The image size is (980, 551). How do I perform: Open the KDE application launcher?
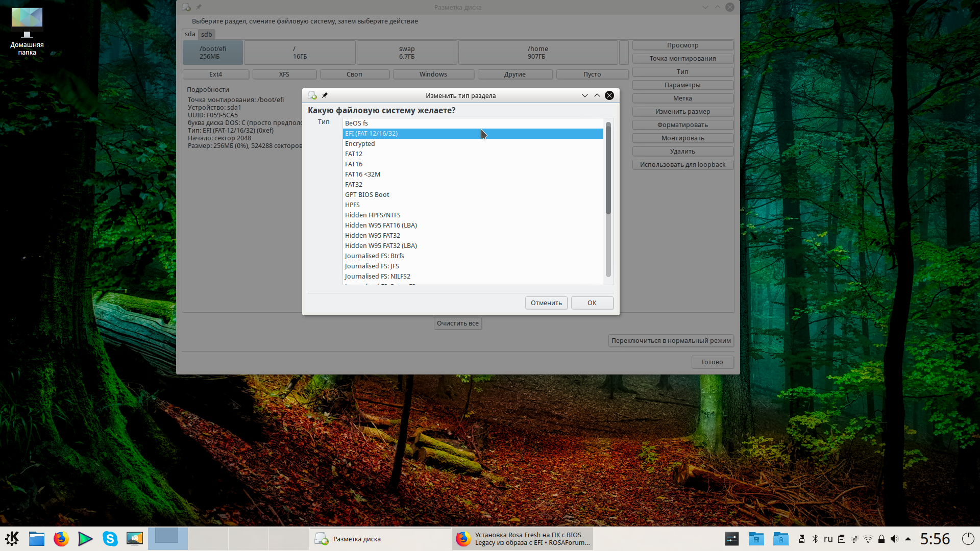point(12,539)
